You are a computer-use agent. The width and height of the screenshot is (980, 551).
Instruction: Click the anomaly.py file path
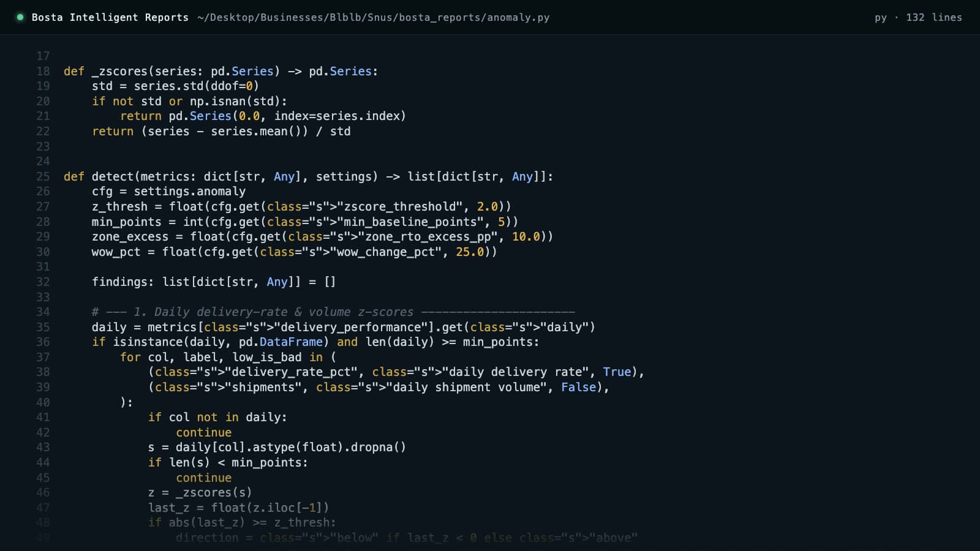pos(374,17)
